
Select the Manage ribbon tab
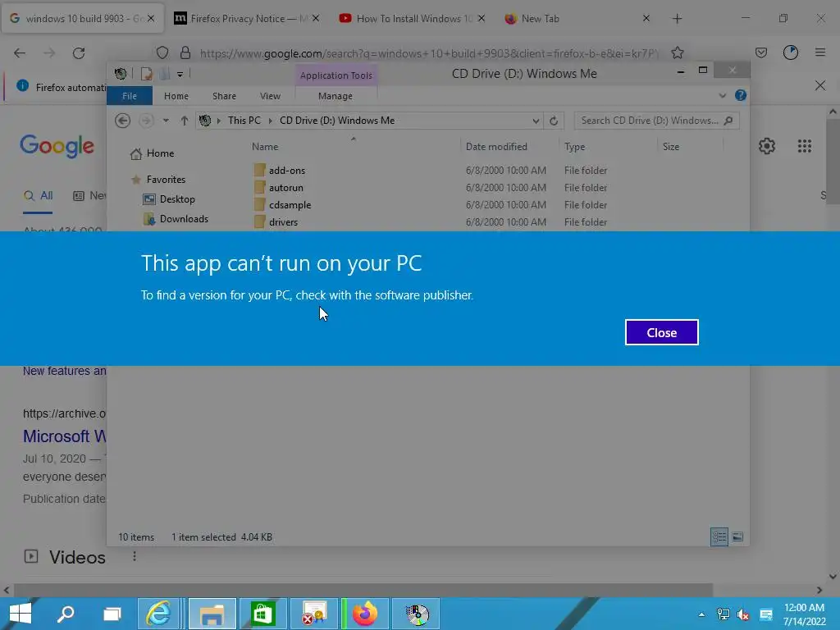[x=336, y=96]
